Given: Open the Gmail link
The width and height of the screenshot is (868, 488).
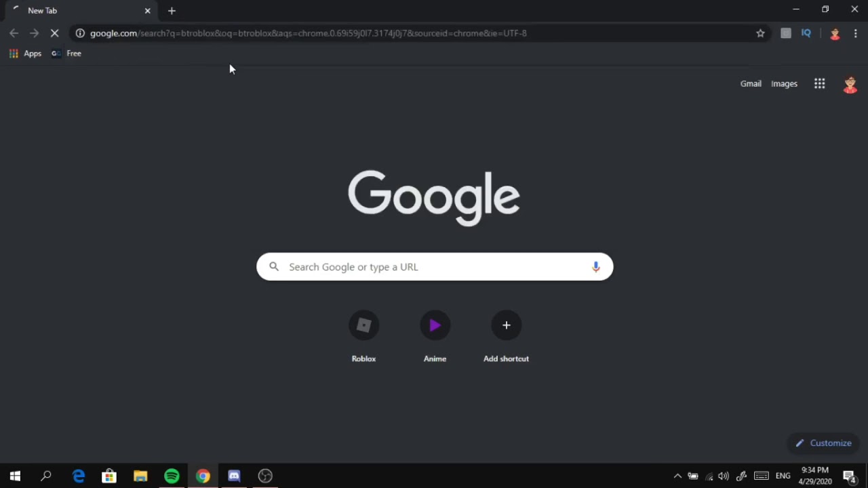Looking at the screenshot, I should click(751, 84).
